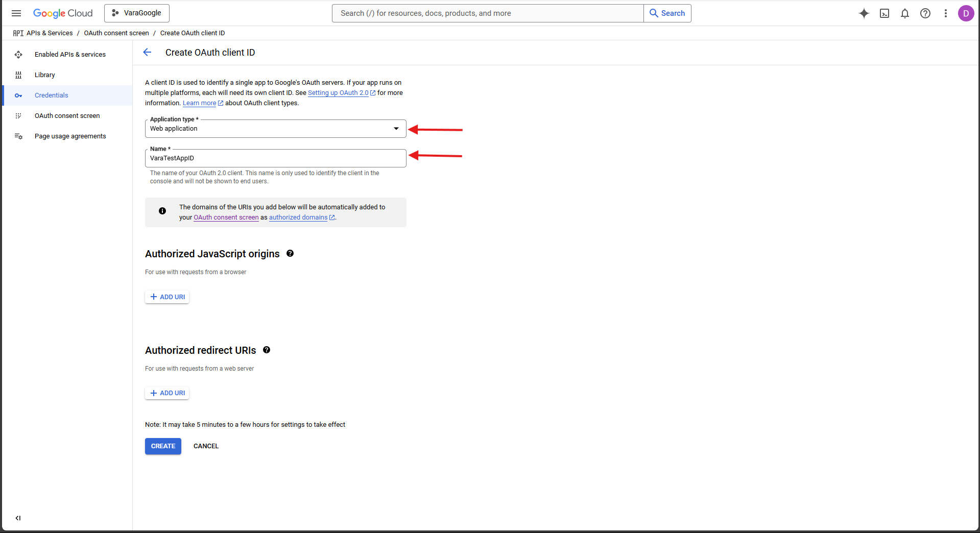This screenshot has height=533, width=980.
Task: Open the VaraGoogle project selector
Action: (137, 13)
